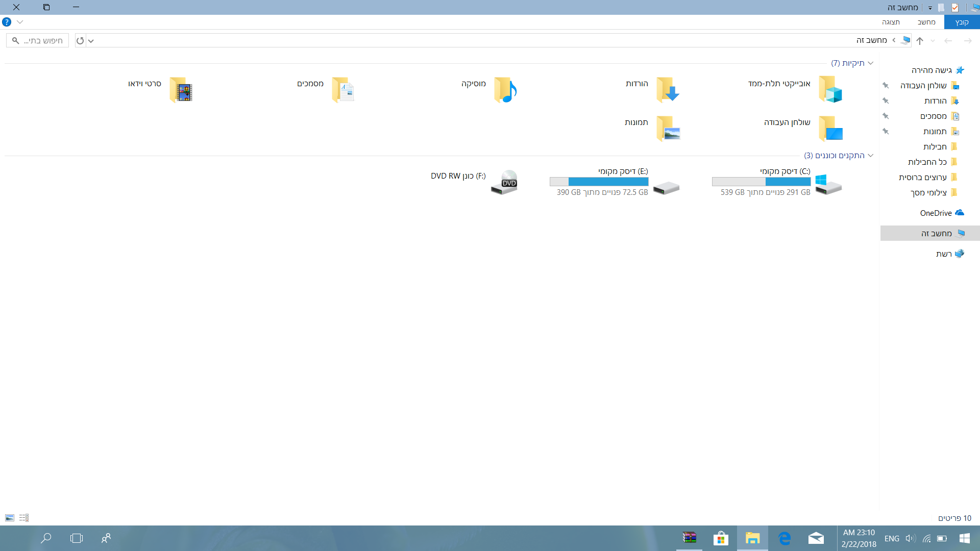980x551 pixels.
Task: Select OneDrive in navigation pane
Action: (x=942, y=213)
